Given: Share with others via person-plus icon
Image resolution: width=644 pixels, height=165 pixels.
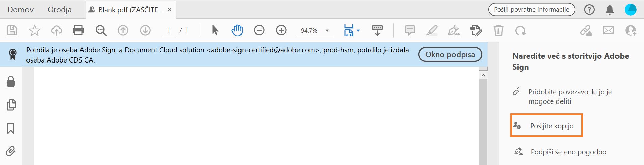Looking at the screenshot, I should coord(631,31).
